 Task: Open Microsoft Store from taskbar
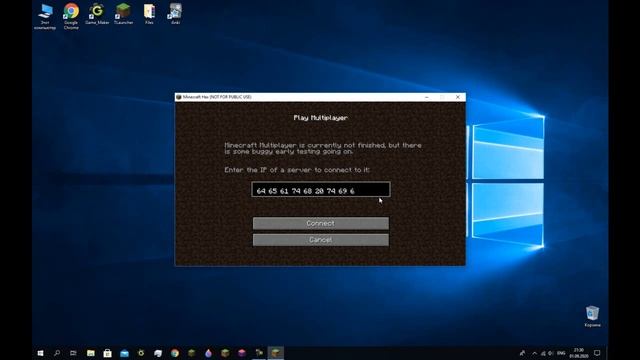107,353
